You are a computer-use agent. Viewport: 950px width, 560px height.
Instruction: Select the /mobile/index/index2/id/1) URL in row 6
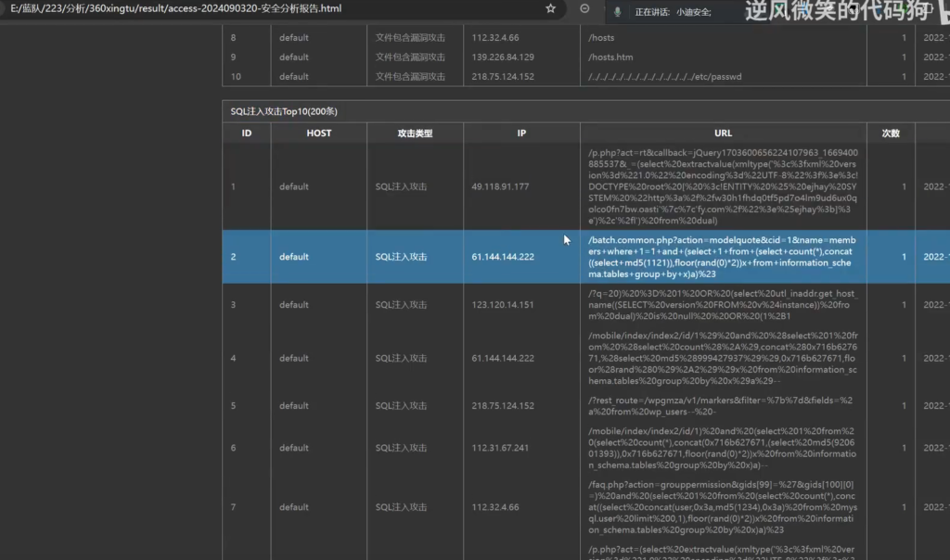[722, 448]
